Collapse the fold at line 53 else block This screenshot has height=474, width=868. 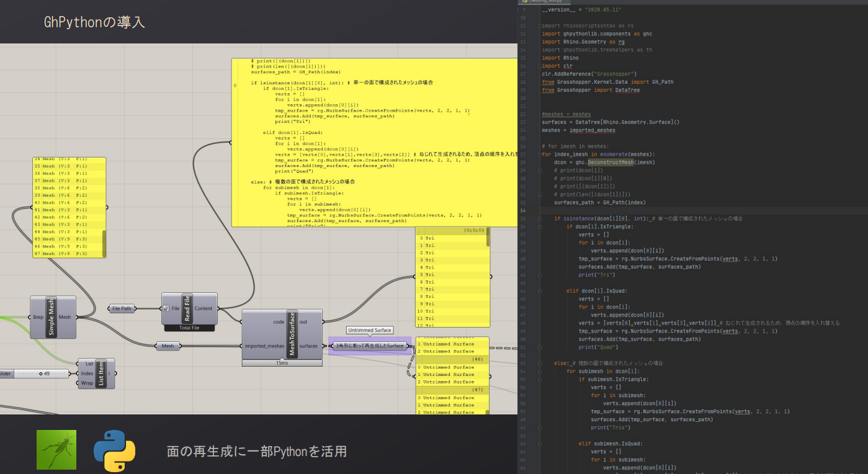coord(539,364)
